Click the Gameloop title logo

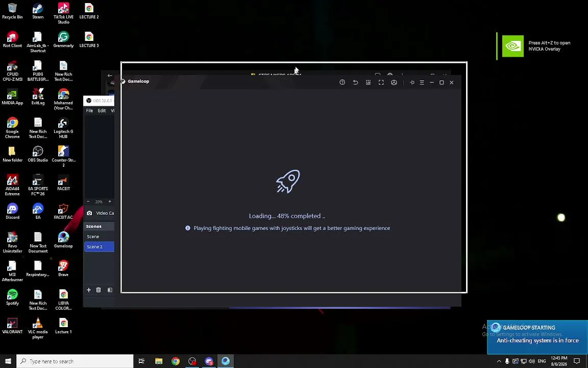point(123,81)
